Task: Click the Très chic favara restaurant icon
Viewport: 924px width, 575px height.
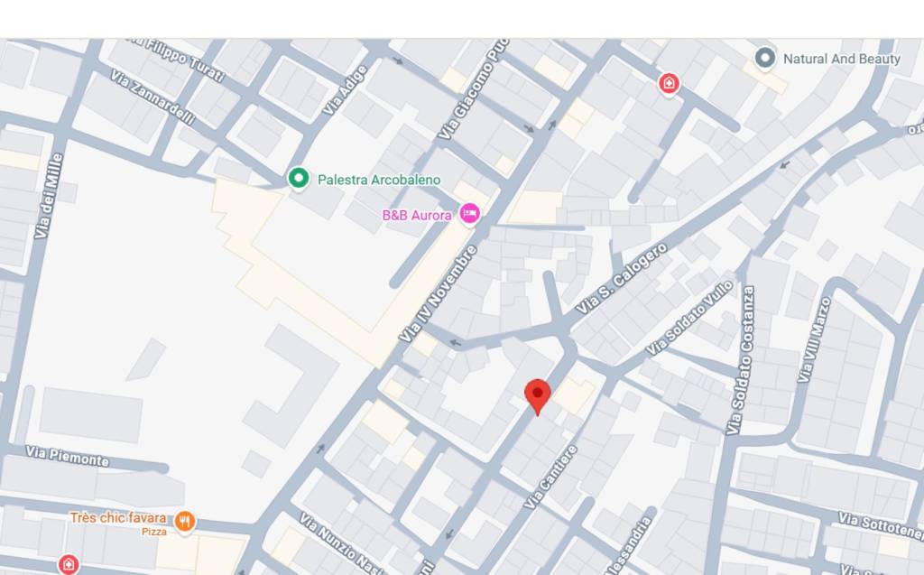Action: tap(185, 522)
